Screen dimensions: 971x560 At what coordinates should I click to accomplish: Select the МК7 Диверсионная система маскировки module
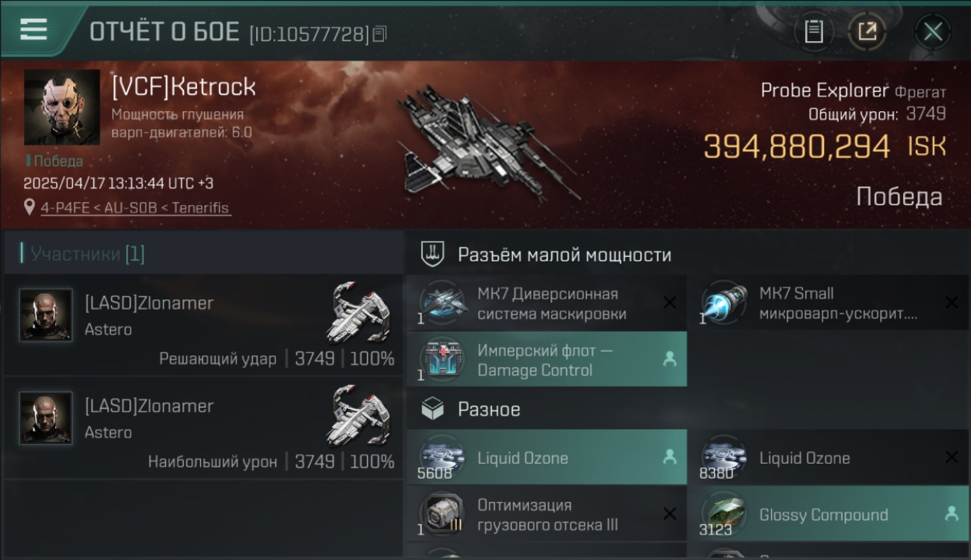pos(547,303)
